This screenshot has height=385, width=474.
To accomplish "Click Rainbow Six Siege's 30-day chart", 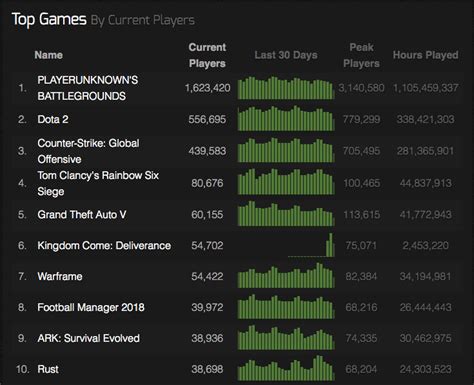I will point(286,182).
